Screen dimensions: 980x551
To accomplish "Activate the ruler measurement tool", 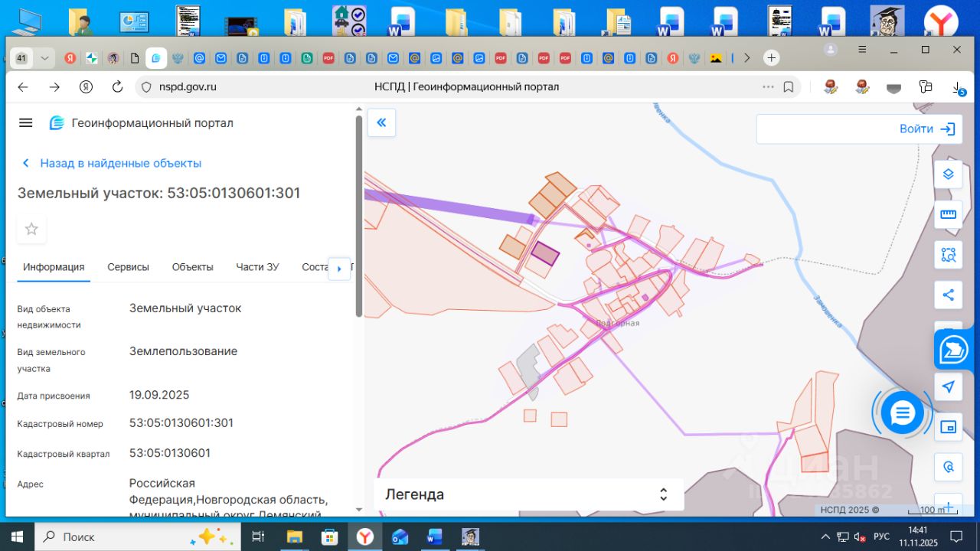I will [949, 214].
